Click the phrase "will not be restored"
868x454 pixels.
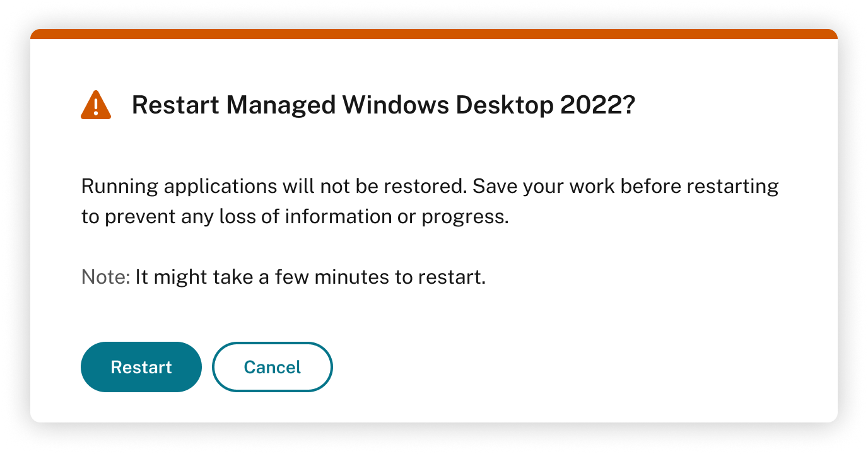point(375,187)
